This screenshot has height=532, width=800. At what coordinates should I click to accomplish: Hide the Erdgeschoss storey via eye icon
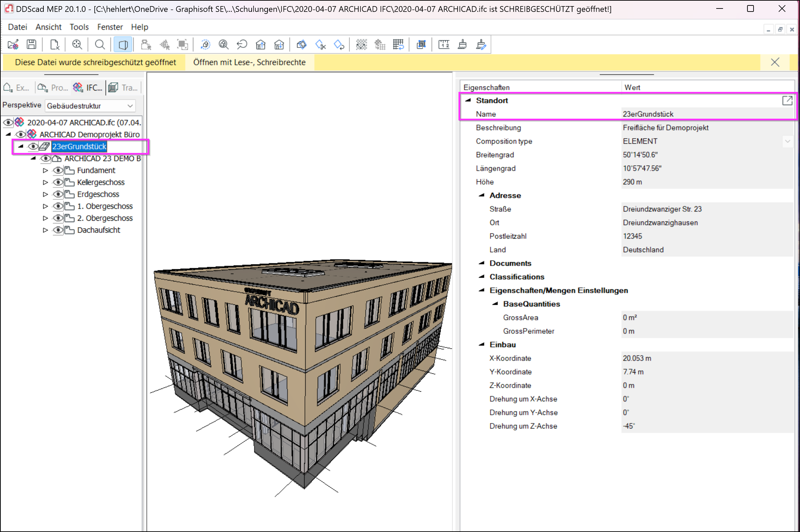point(58,194)
